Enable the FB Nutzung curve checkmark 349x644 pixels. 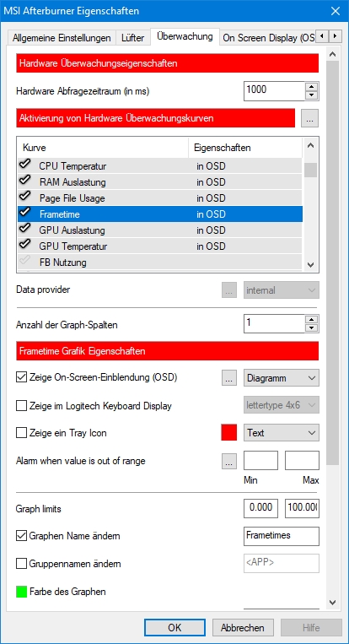(x=25, y=261)
